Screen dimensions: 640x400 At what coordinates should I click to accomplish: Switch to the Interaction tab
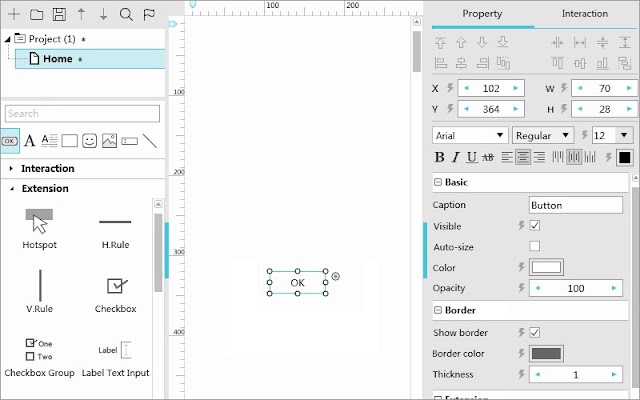point(584,14)
